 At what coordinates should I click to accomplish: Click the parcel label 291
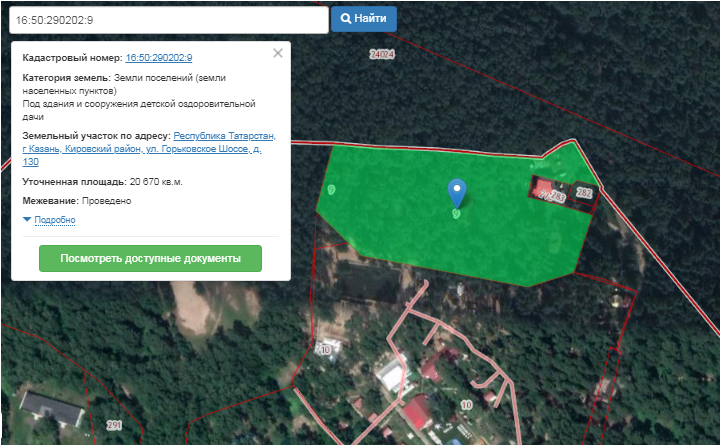pyautogui.click(x=114, y=425)
